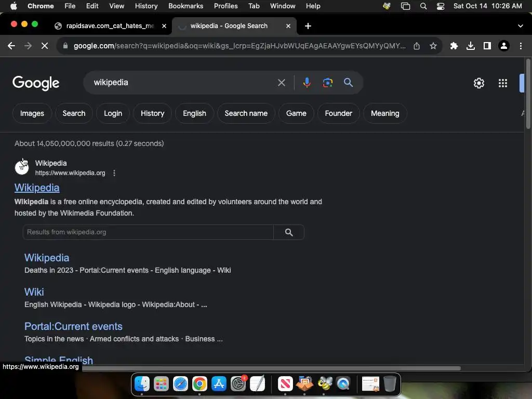Viewport: 532px width, 399px height.
Task: Go to Google home via logo
Action: (x=36, y=83)
